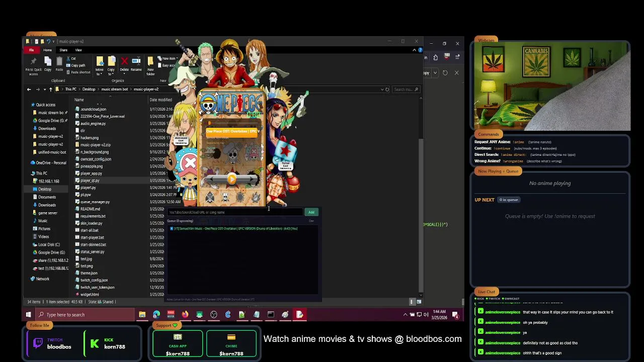Go back with the Explorer back arrow
The image size is (644, 362).
click(29, 89)
